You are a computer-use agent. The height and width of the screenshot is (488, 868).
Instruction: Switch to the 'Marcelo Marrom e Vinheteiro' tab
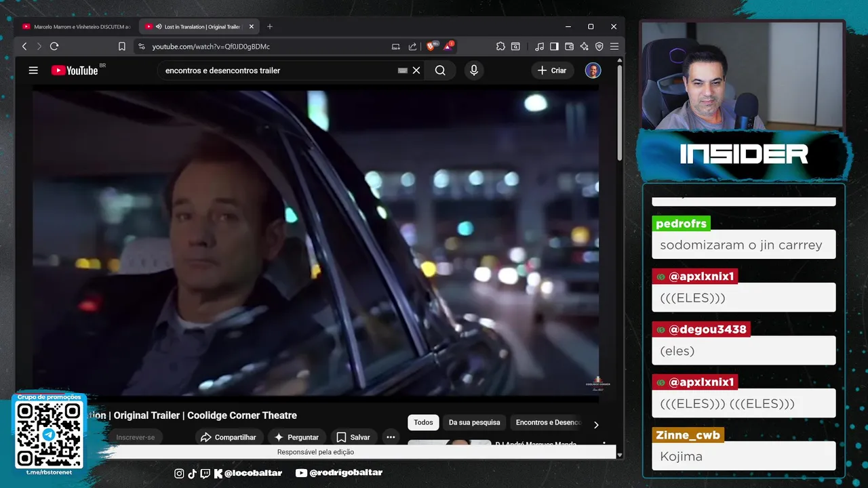tap(77, 26)
